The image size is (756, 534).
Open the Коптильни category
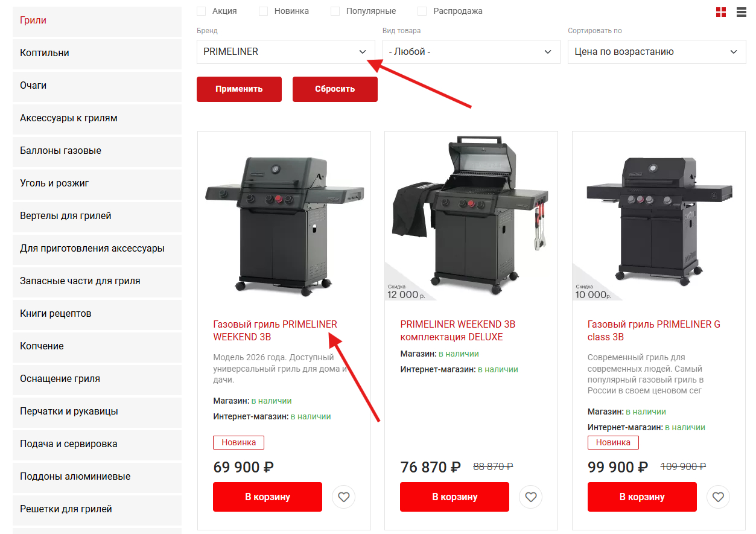click(97, 54)
